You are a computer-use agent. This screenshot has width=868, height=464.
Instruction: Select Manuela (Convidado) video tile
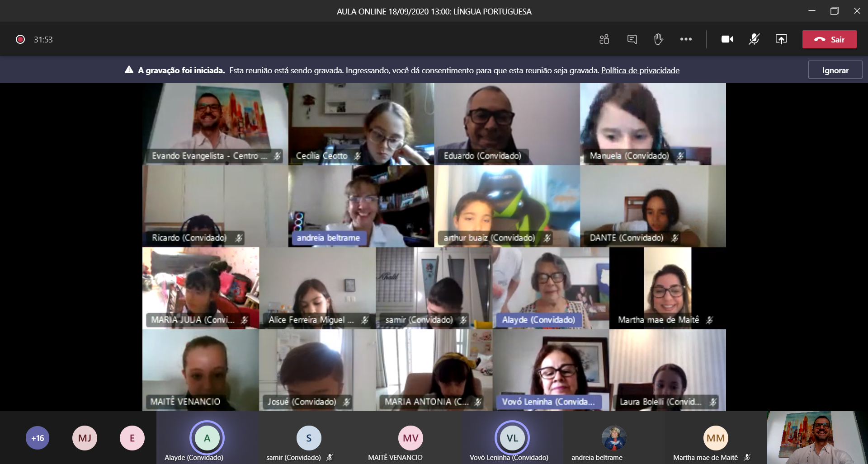[653, 124]
